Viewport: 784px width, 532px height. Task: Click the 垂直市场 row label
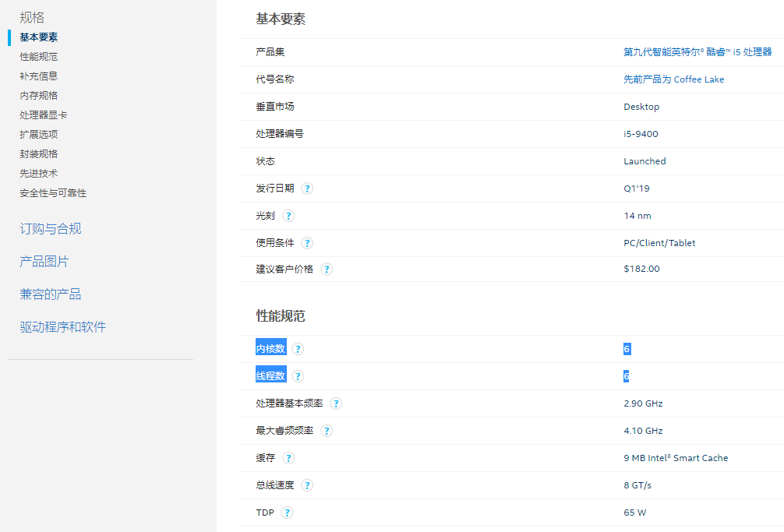[275, 107]
